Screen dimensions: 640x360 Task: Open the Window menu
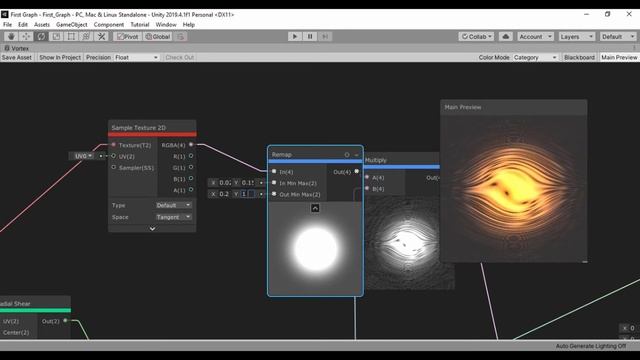[x=166, y=24]
